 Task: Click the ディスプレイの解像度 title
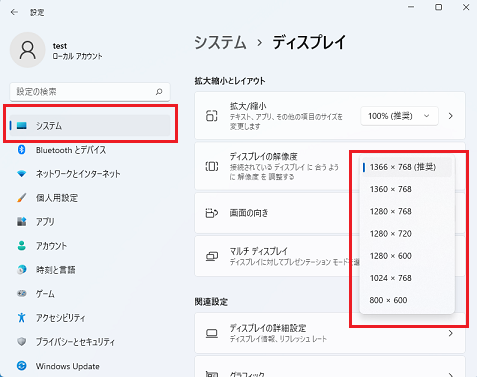[x=263, y=156]
